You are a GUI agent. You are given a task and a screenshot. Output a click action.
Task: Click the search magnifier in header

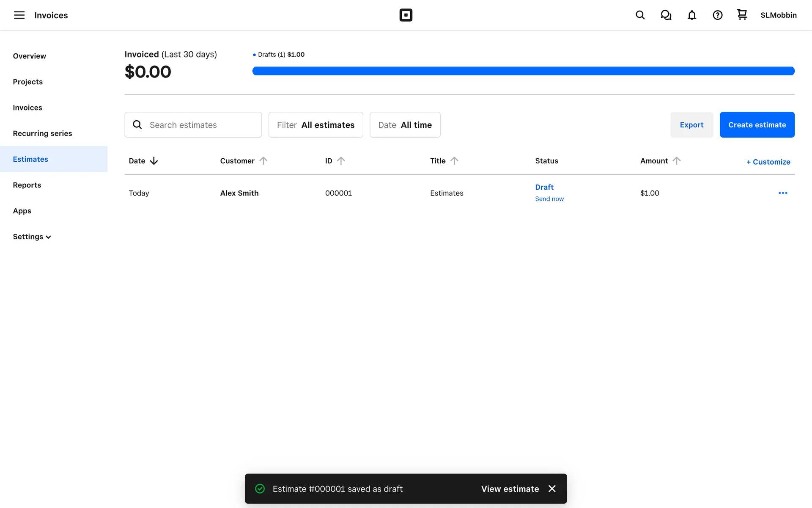point(640,15)
